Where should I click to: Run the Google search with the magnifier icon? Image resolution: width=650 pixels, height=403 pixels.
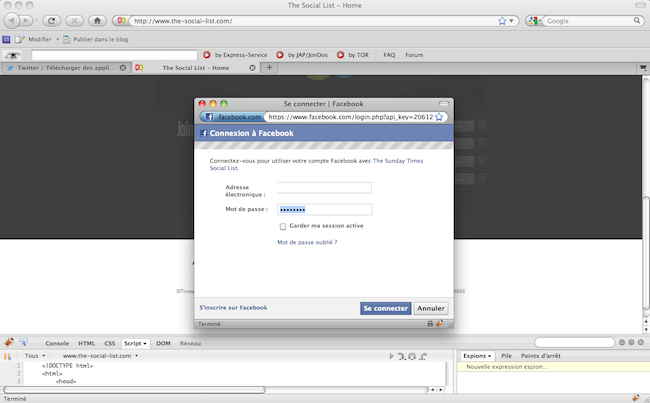(x=637, y=20)
